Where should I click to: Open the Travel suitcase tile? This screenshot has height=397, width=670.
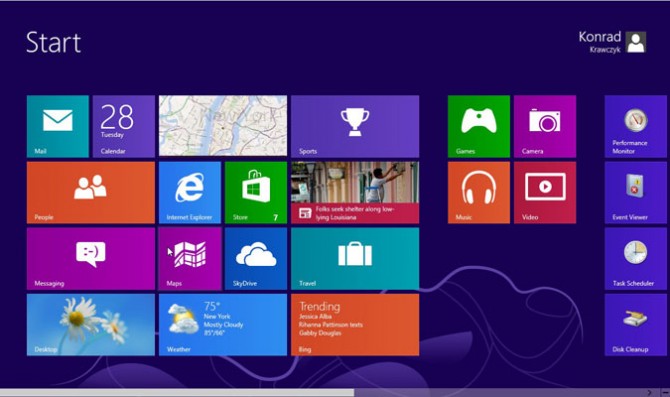(x=355, y=259)
